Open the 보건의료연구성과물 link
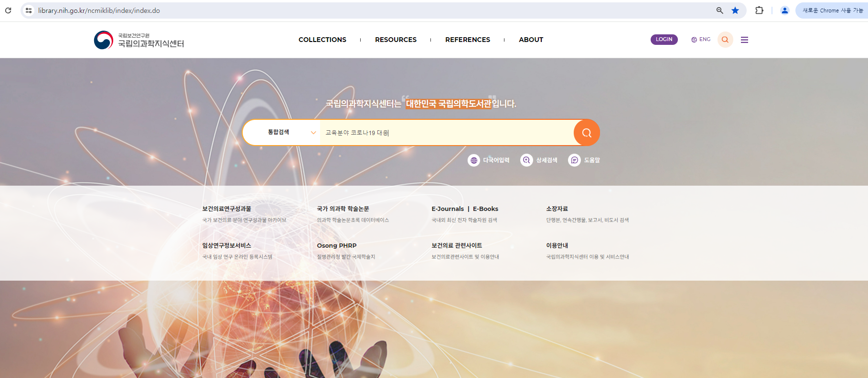 click(x=226, y=209)
